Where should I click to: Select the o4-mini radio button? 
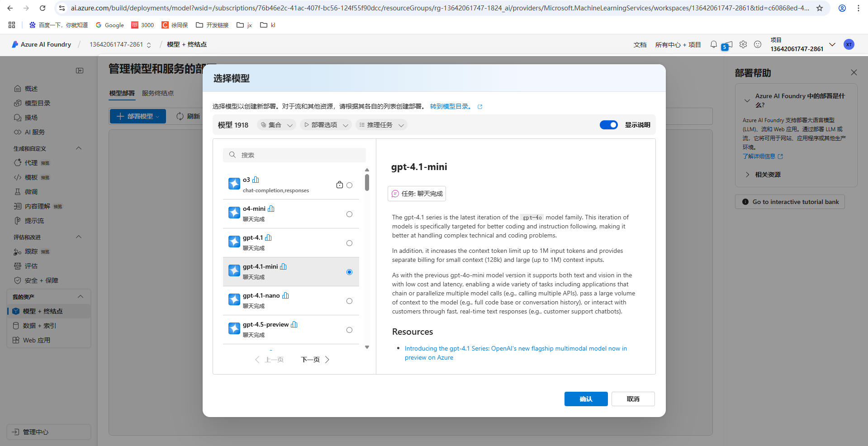coord(349,214)
